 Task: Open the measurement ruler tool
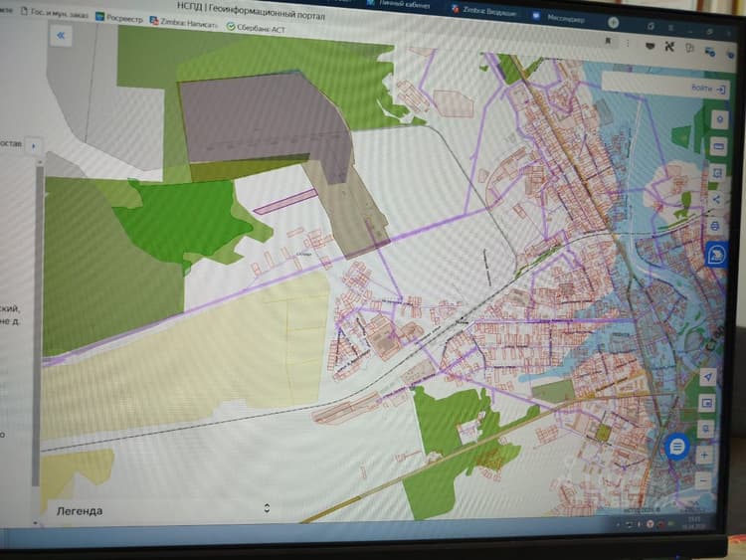[719, 146]
